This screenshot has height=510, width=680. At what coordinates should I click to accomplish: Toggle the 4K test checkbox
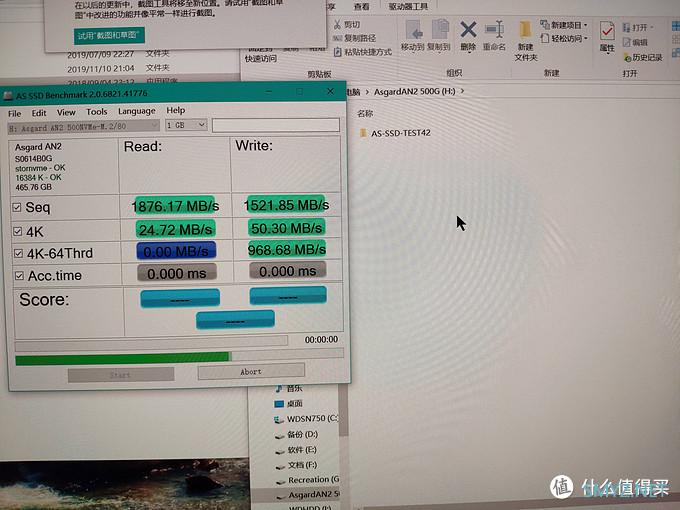(17, 231)
